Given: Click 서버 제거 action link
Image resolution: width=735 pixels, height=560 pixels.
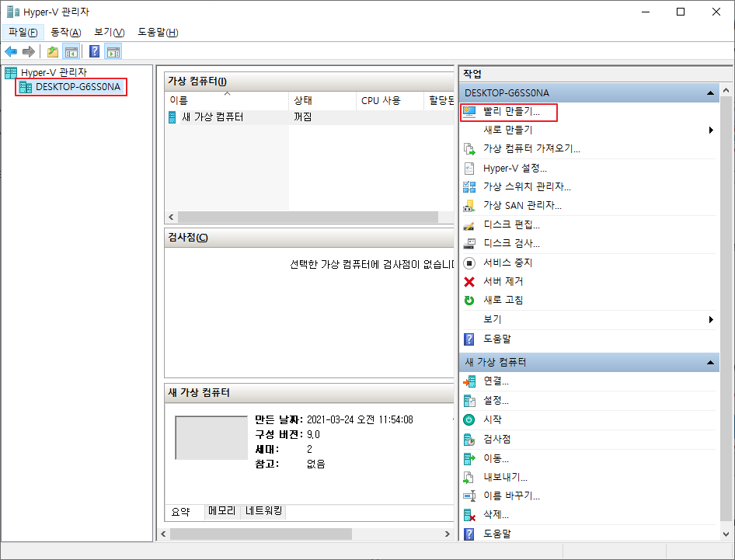Looking at the screenshot, I should coord(503,281).
